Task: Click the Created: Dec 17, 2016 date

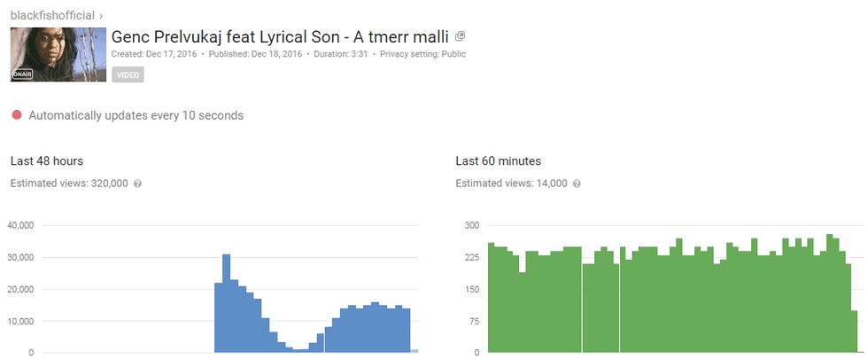Action: tap(154, 54)
